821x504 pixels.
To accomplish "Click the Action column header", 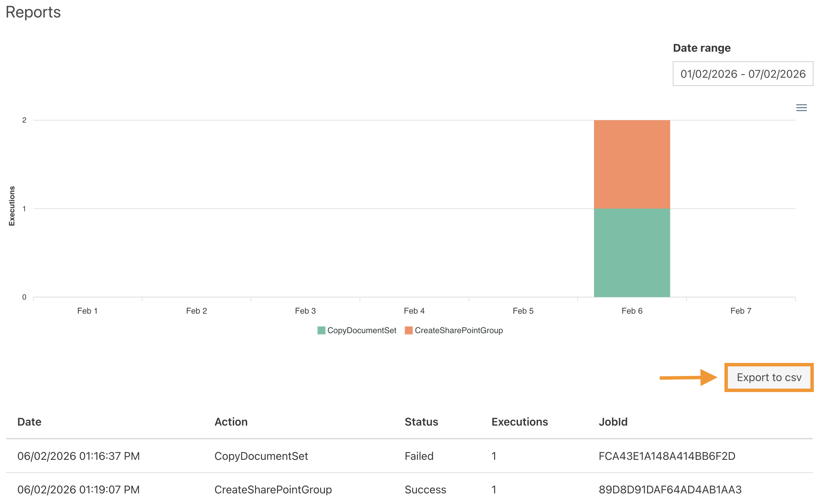I will (231, 421).
